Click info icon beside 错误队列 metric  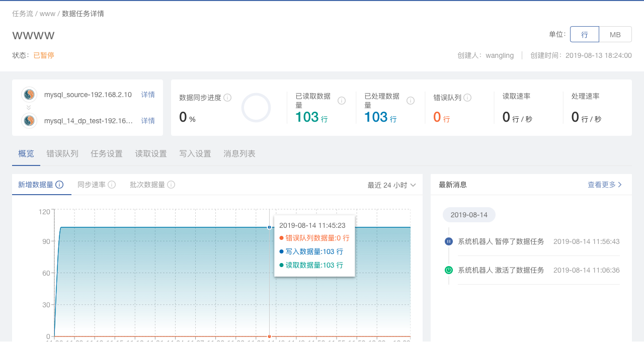coord(467,98)
